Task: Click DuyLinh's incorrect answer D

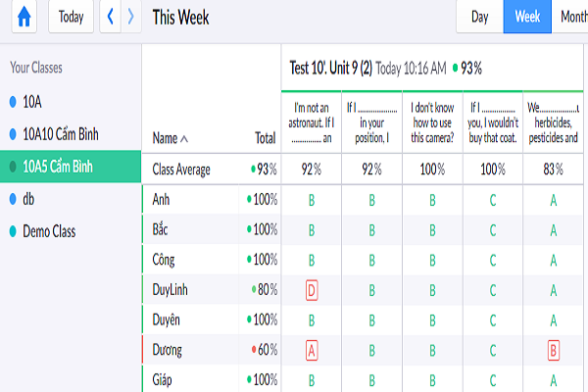Action: click(x=312, y=290)
